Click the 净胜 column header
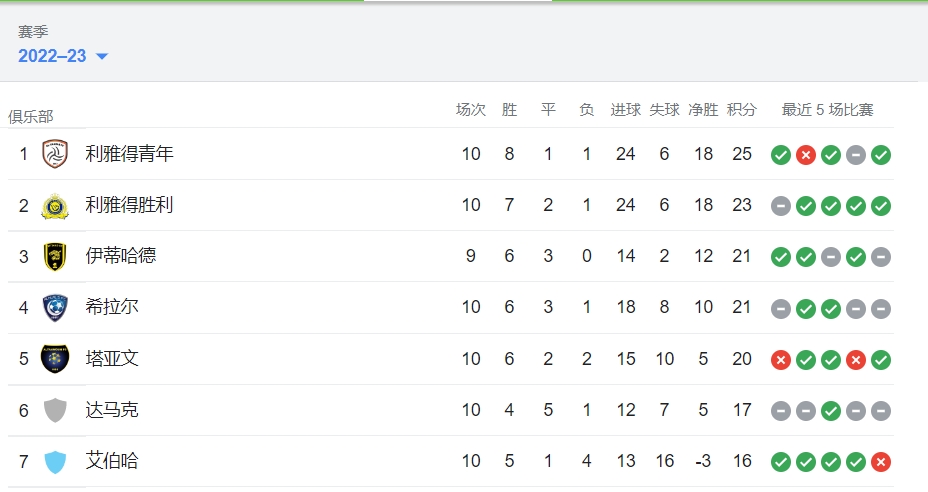Screen dimensions: 928x492 pos(703,110)
